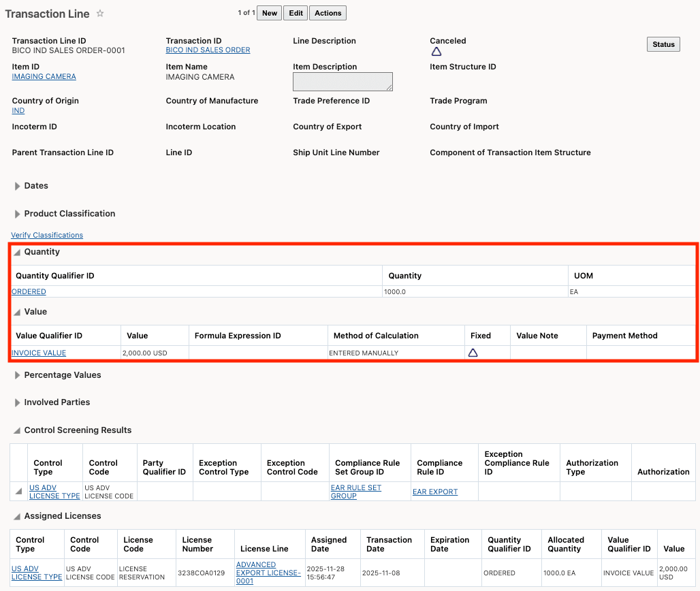Click the Verify Classifications link
This screenshot has width=700, height=591.
point(46,235)
